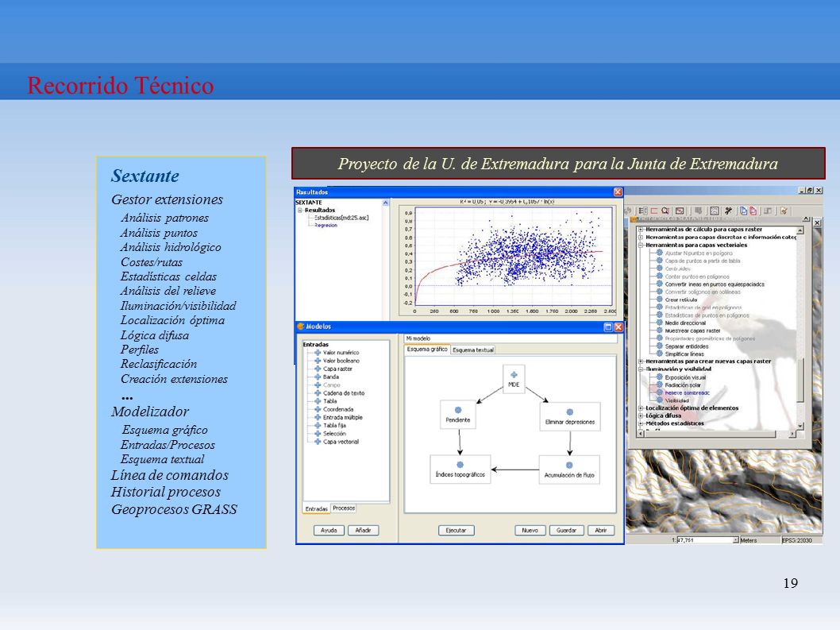Image resolution: width=840 pixels, height=630 pixels.
Task: Click the 'Cadena de texto' input icon
Action: (x=318, y=393)
